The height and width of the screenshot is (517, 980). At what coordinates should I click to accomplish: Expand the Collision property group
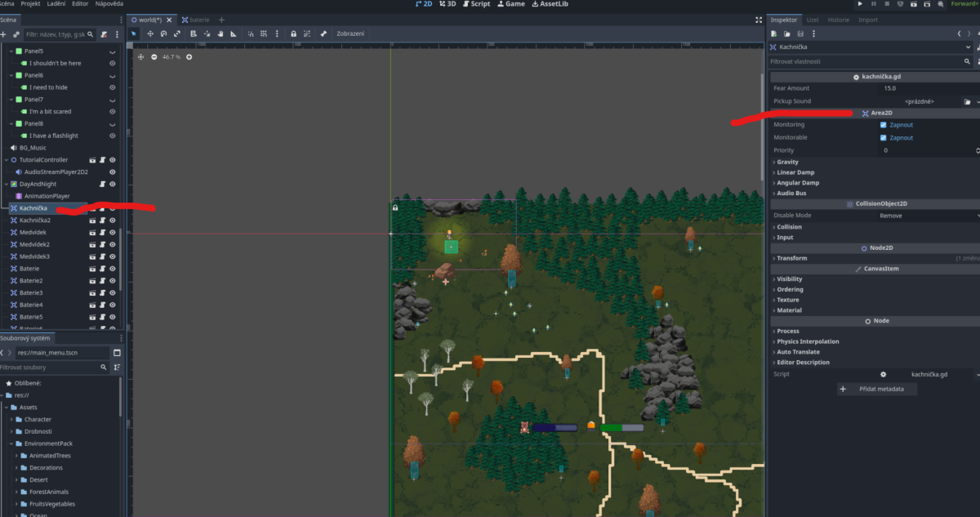[x=789, y=227]
